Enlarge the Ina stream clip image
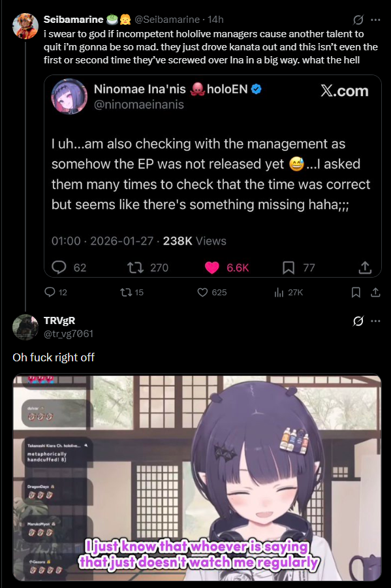391x588 pixels. point(197,478)
